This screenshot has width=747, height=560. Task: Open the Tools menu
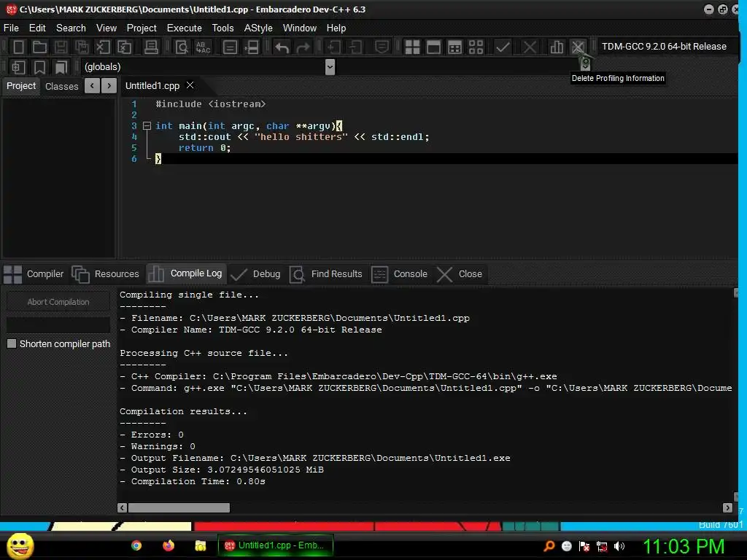pos(223,28)
